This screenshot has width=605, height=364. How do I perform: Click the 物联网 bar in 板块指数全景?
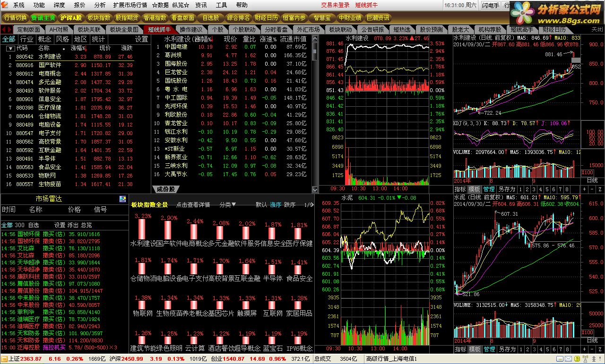[x=143, y=305]
